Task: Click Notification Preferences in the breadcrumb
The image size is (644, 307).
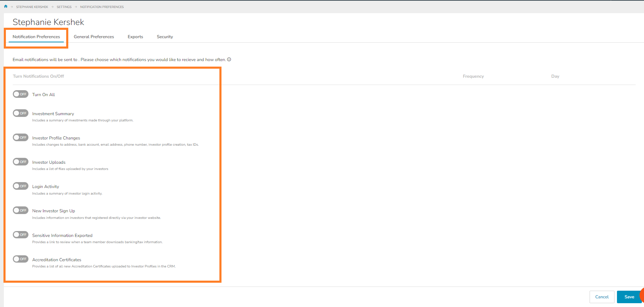Action: click(x=102, y=7)
